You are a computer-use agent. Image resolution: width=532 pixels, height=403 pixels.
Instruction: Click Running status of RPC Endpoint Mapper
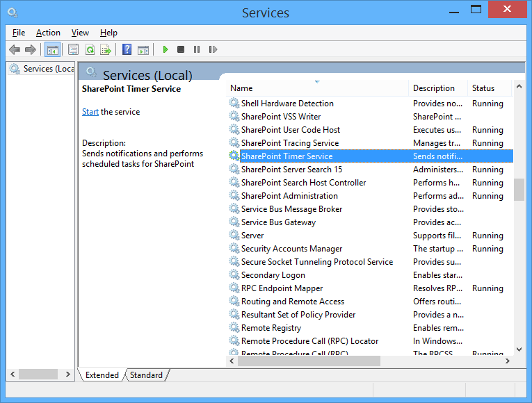487,288
